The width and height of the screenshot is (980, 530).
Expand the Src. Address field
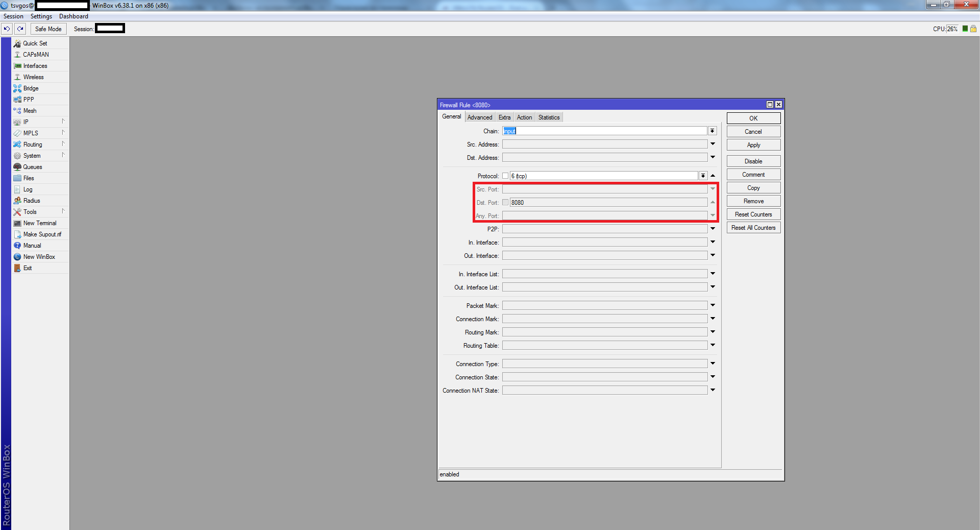(713, 144)
